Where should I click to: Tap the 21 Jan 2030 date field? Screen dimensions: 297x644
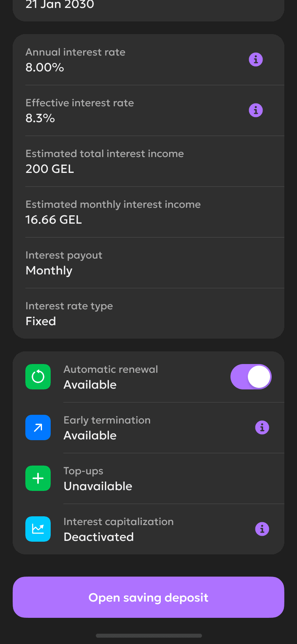[60, 6]
